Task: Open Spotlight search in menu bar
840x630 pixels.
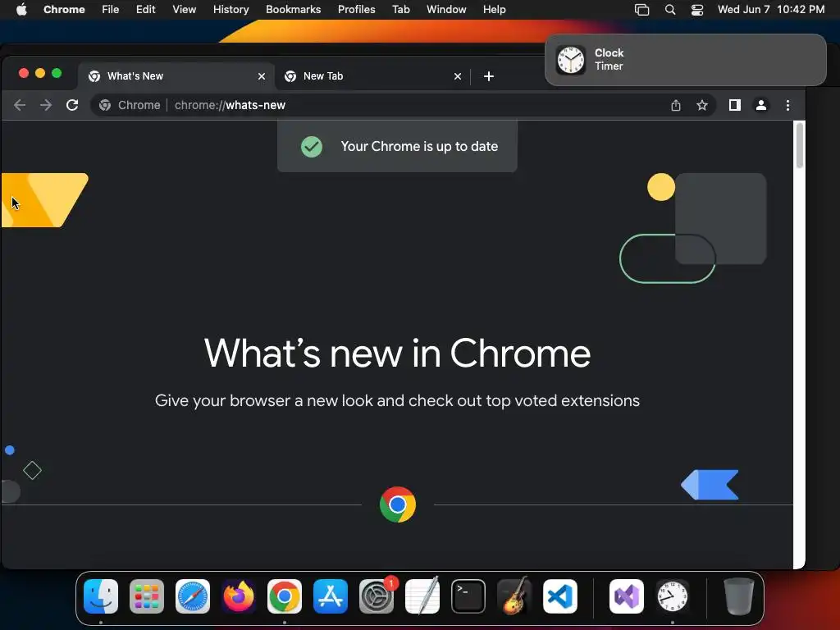Action: click(x=669, y=9)
